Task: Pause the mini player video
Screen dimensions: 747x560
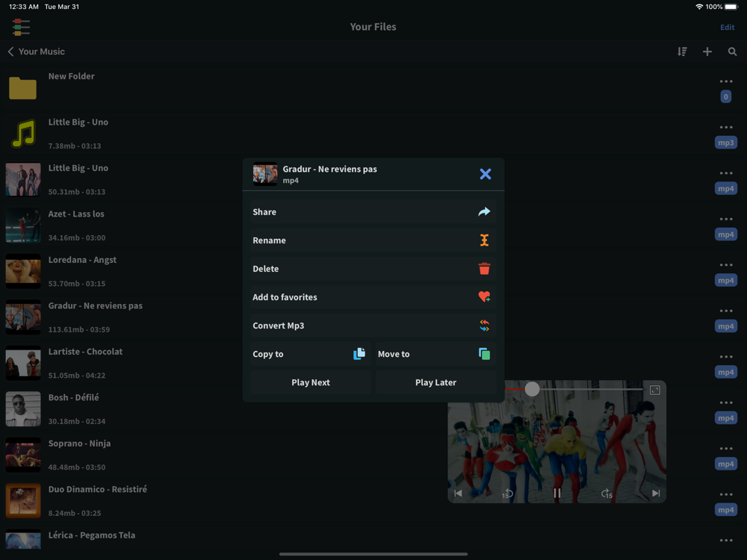Action: (557, 493)
